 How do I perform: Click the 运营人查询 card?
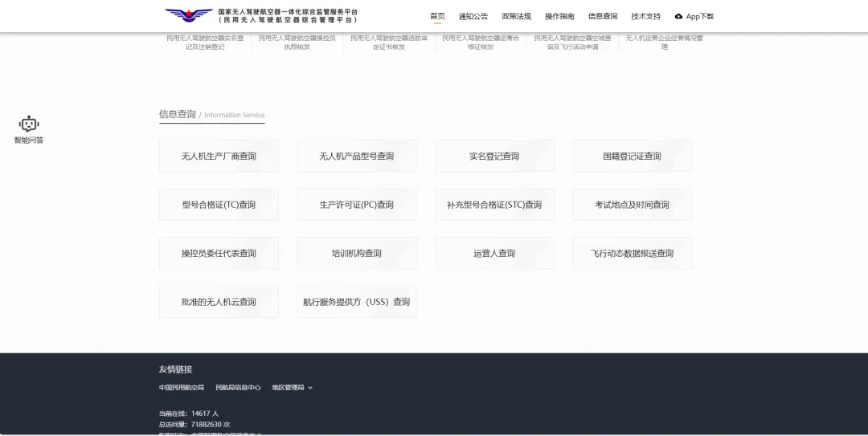[x=494, y=254]
